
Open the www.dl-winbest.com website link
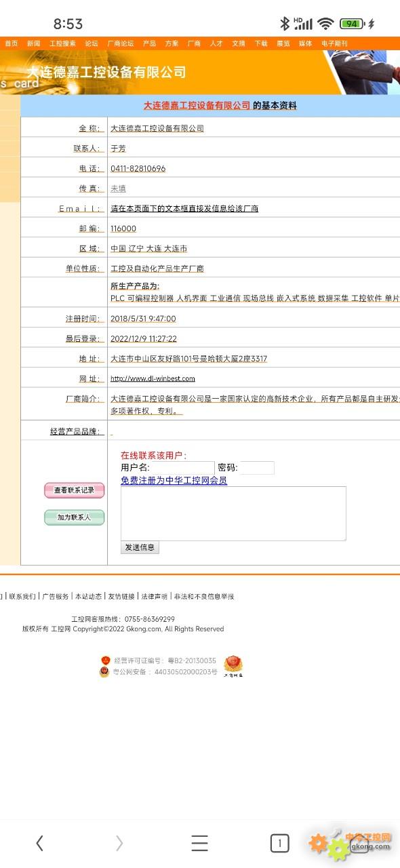point(153,378)
